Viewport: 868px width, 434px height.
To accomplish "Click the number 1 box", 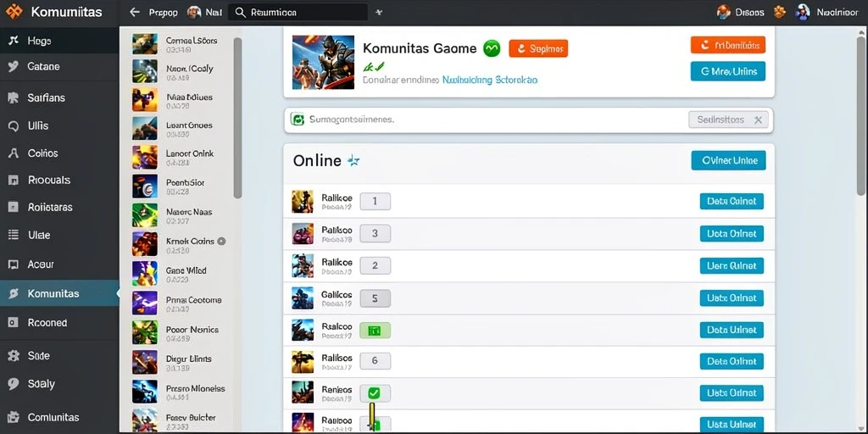I will pos(375,202).
